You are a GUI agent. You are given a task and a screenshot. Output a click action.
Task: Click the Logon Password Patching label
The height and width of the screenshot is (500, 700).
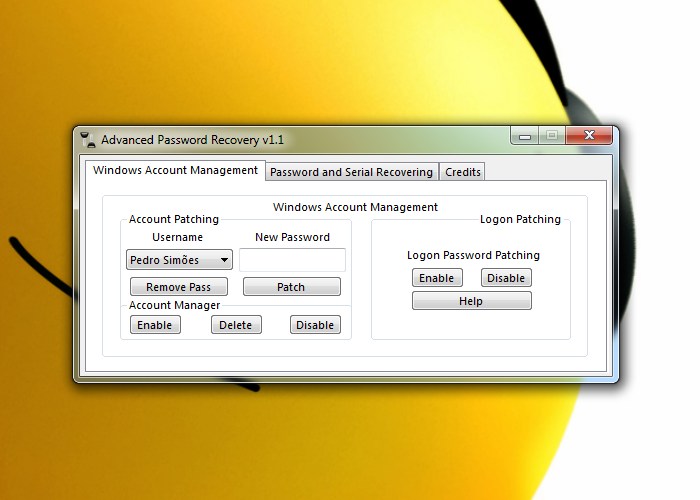(473, 255)
